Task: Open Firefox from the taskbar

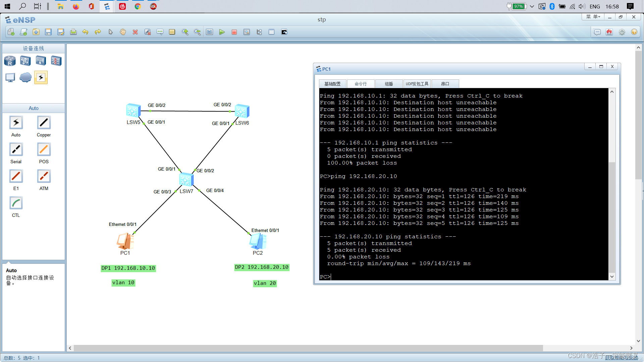Action: pyautogui.click(x=76, y=6)
